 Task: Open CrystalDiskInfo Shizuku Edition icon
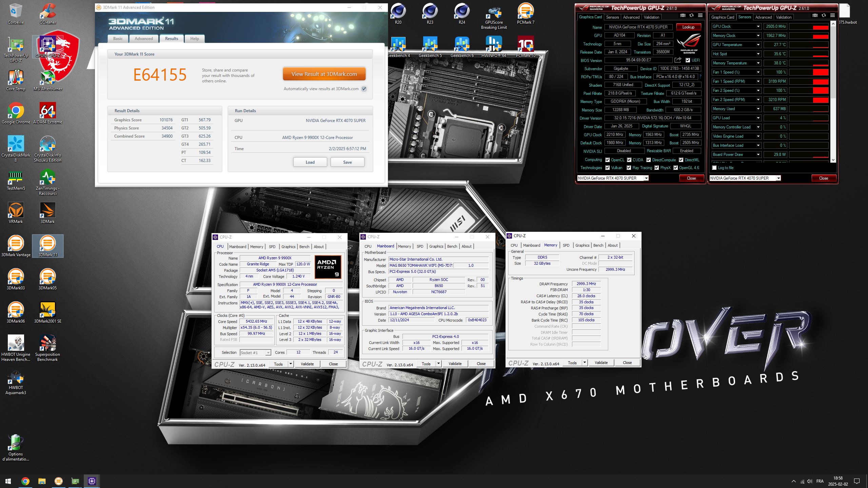tap(47, 149)
